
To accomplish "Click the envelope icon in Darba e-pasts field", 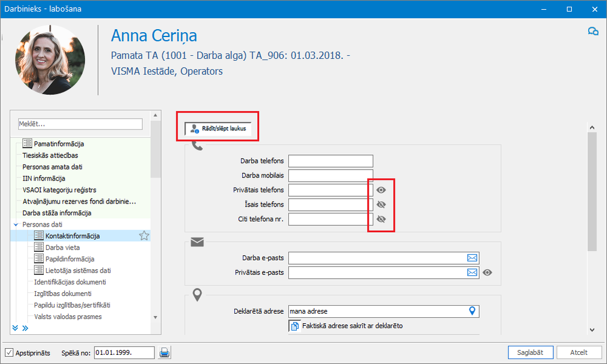I will 472,258.
